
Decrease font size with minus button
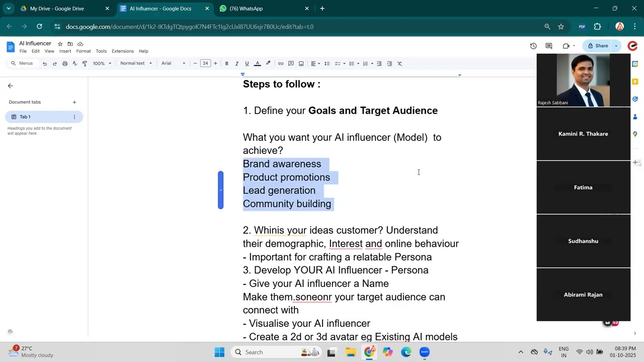click(195, 63)
